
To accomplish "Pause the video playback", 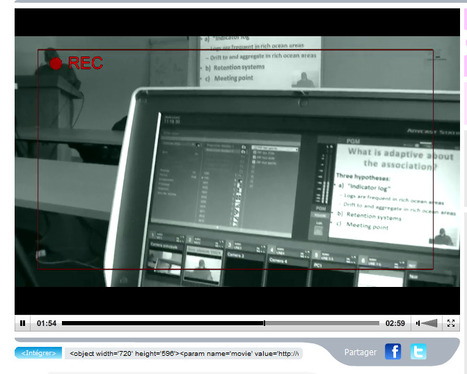I will pos(23,323).
